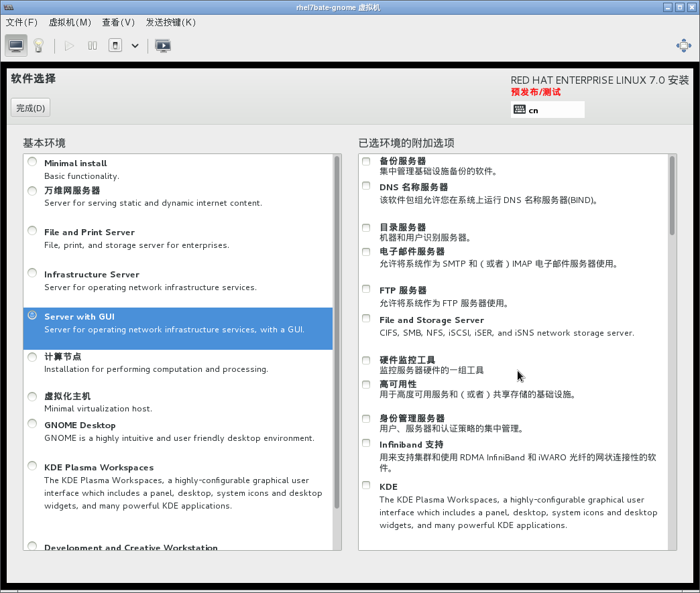Click the 软件选择 page title
The width and height of the screenshot is (700, 593).
34,78
